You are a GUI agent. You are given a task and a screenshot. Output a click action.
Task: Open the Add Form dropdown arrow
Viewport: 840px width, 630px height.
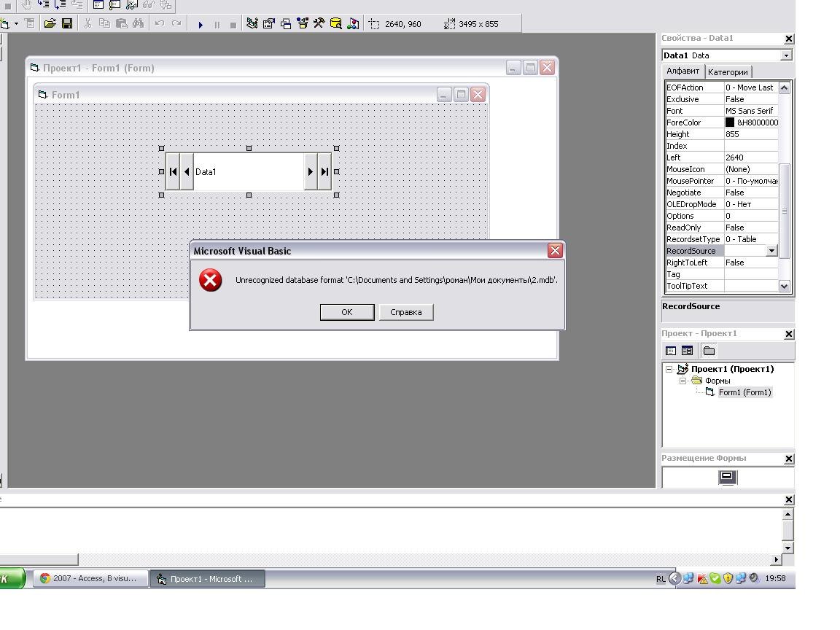(16, 24)
